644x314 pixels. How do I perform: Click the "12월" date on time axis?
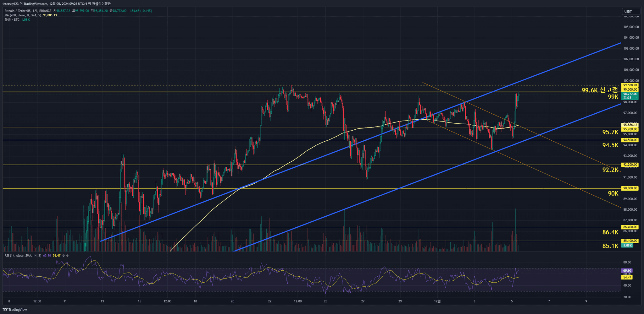(x=437, y=301)
